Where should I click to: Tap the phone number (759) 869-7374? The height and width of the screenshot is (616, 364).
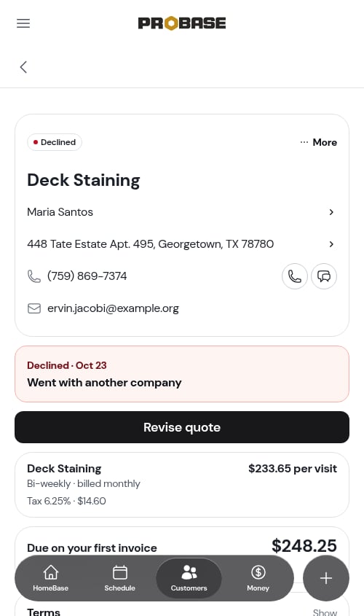(87, 276)
